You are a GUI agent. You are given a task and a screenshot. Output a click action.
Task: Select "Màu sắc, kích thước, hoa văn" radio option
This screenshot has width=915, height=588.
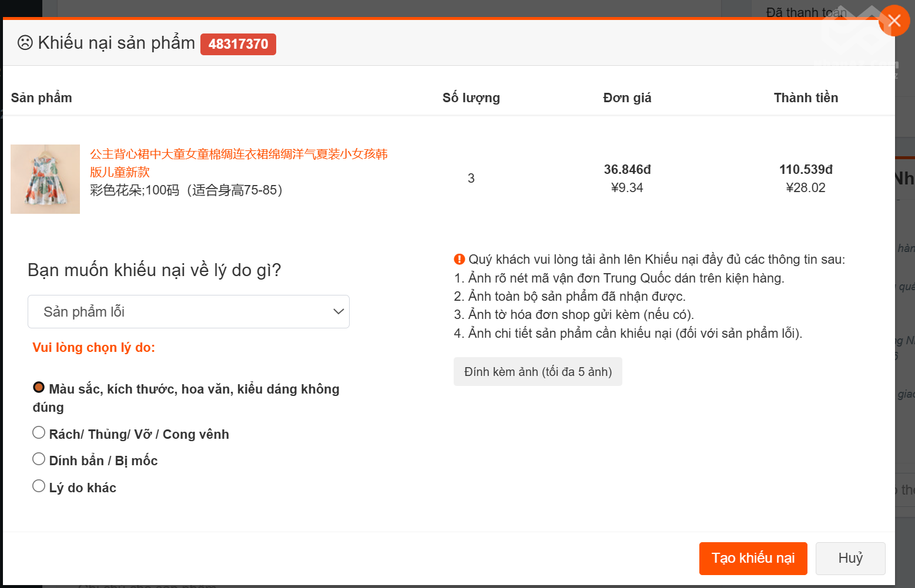point(39,388)
